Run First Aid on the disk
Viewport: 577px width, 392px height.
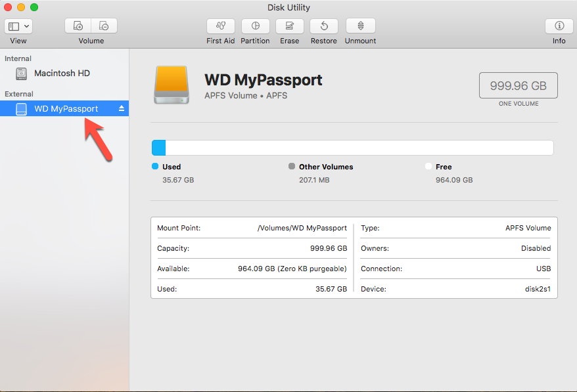click(x=220, y=26)
